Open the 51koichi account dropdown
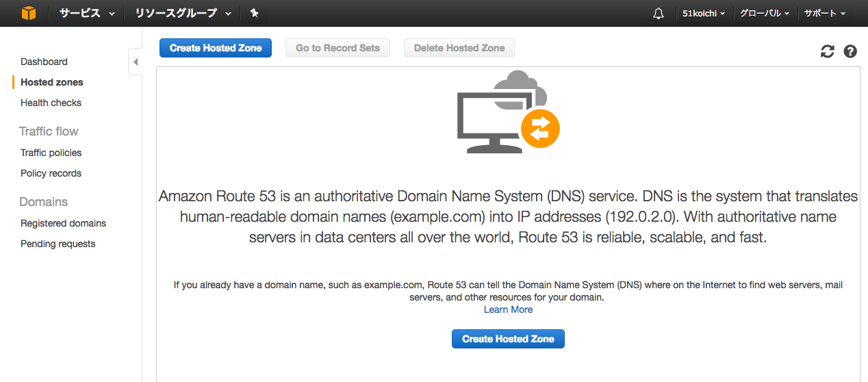 click(704, 13)
